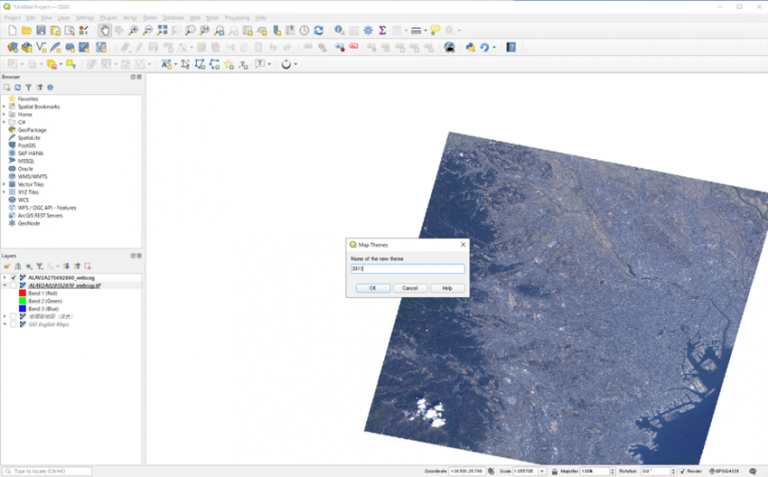Screen dimensions: 768x477
Task: Click the New GeoPackage Layer icon
Action: 26,48
